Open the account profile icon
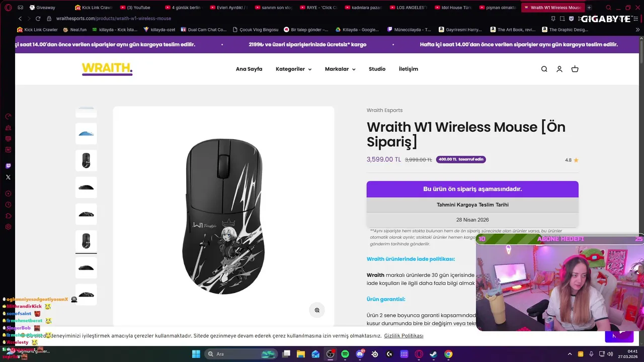The width and height of the screenshot is (644, 362). click(x=559, y=69)
